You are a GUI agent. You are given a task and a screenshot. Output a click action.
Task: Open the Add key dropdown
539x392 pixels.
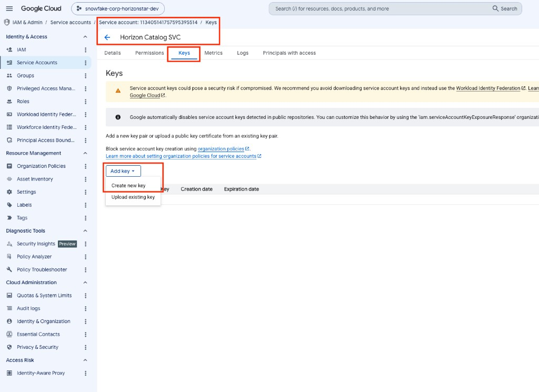click(123, 171)
